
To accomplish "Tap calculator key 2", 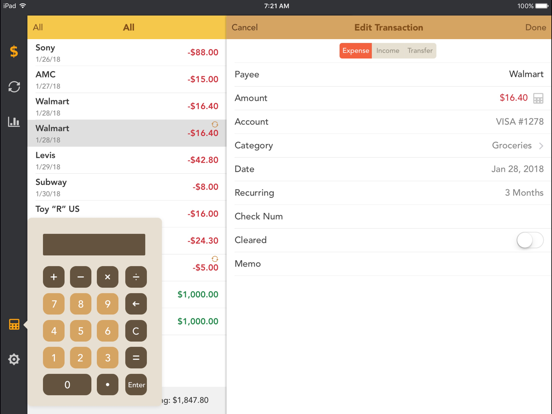I will (x=81, y=358).
